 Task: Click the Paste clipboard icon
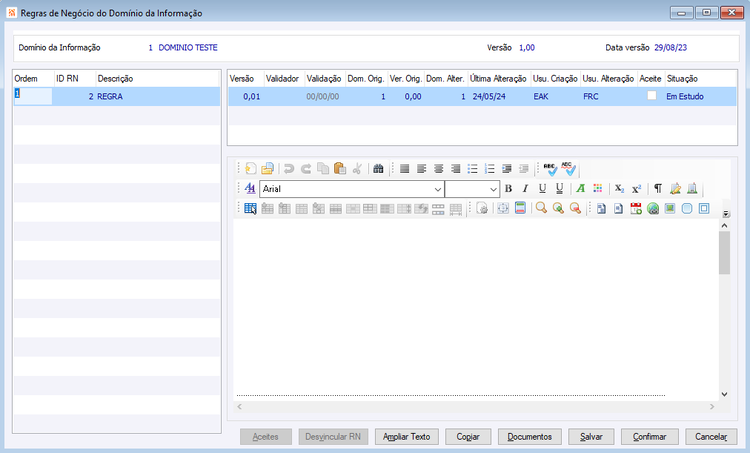(x=340, y=168)
